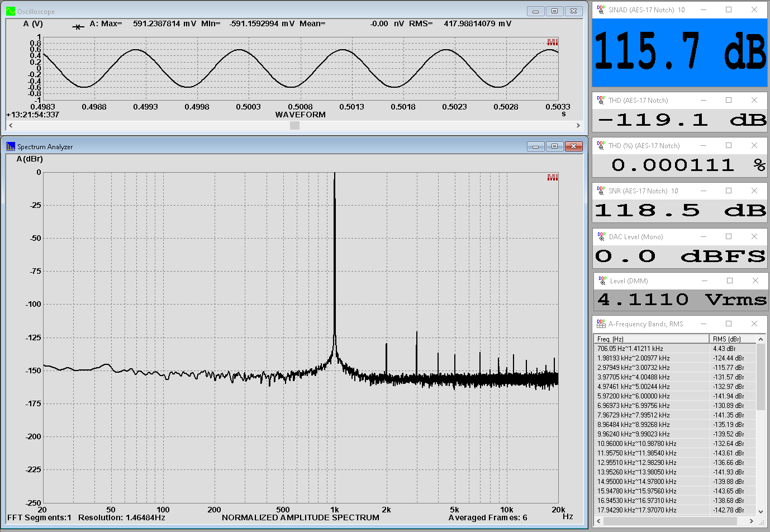Click the RMS (dBr) column header
This screenshot has width=770, height=532.
click(733, 339)
